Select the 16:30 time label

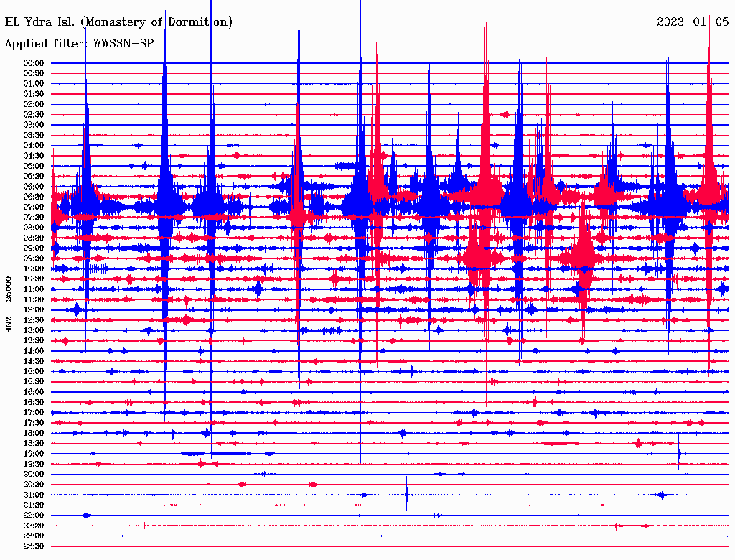[x=34, y=403]
